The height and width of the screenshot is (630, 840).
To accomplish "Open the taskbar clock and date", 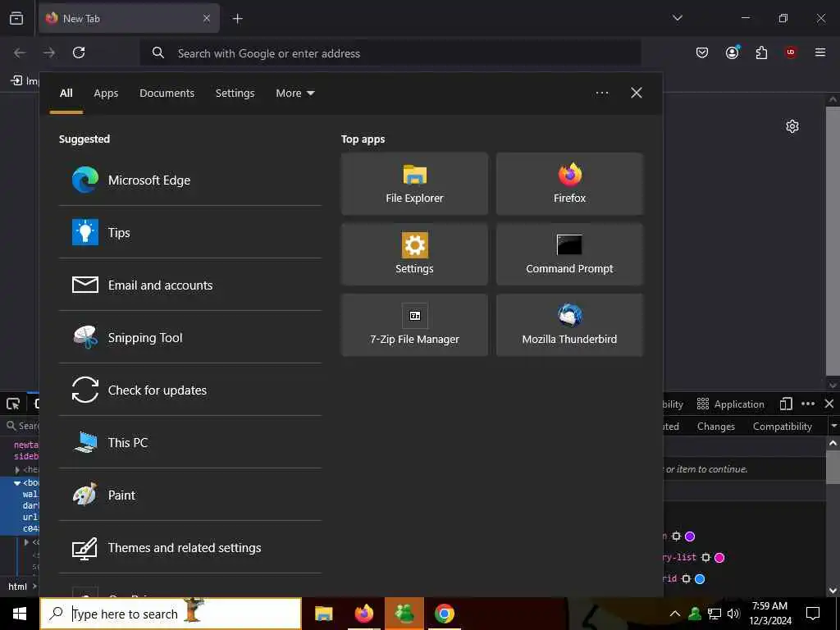I will [769, 614].
